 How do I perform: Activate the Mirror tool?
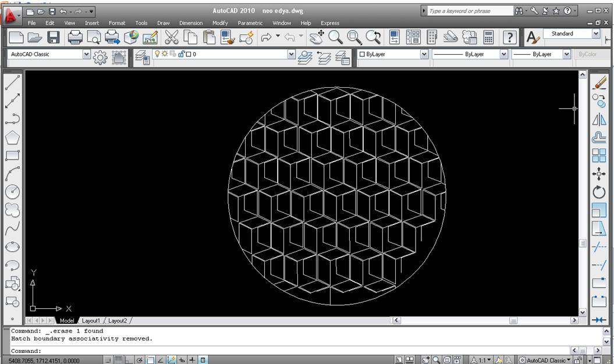click(x=599, y=120)
